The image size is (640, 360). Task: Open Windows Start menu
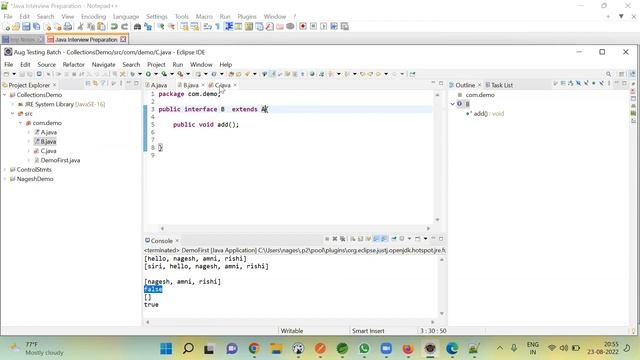point(166,349)
